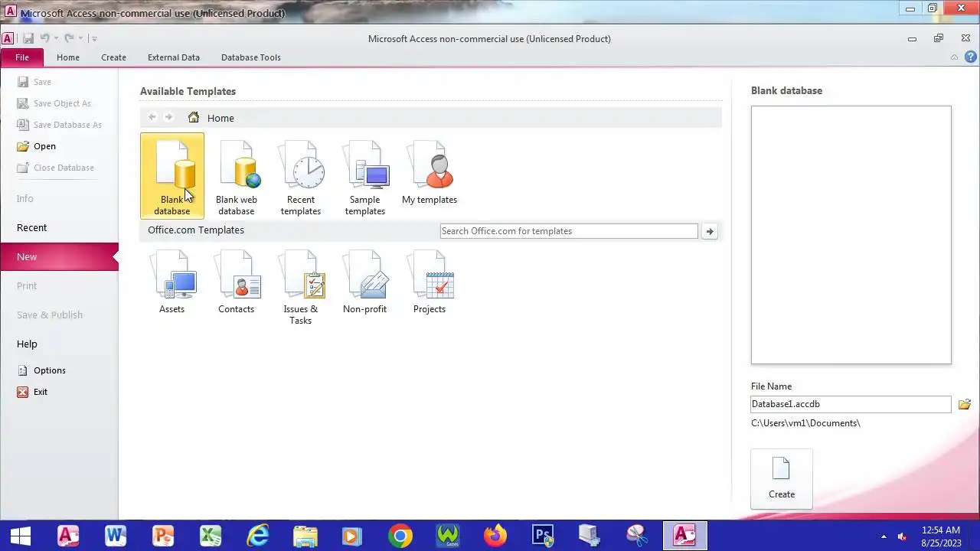Switch to the Home ribbon tab
The height and width of the screenshot is (551, 980).
[x=68, y=57]
